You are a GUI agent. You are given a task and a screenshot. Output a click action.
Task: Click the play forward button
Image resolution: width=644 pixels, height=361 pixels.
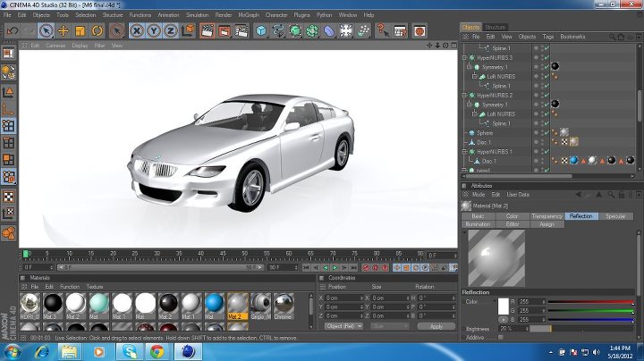pos(335,267)
